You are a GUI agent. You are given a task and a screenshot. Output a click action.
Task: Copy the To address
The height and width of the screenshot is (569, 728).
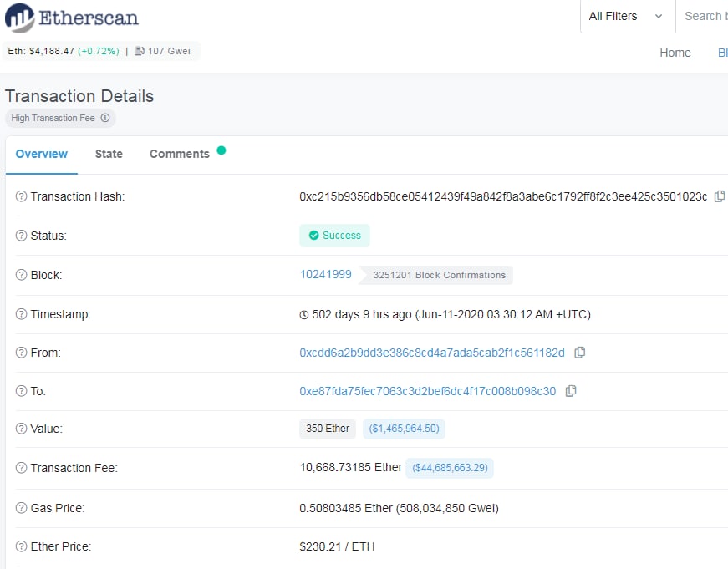coord(571,391)
